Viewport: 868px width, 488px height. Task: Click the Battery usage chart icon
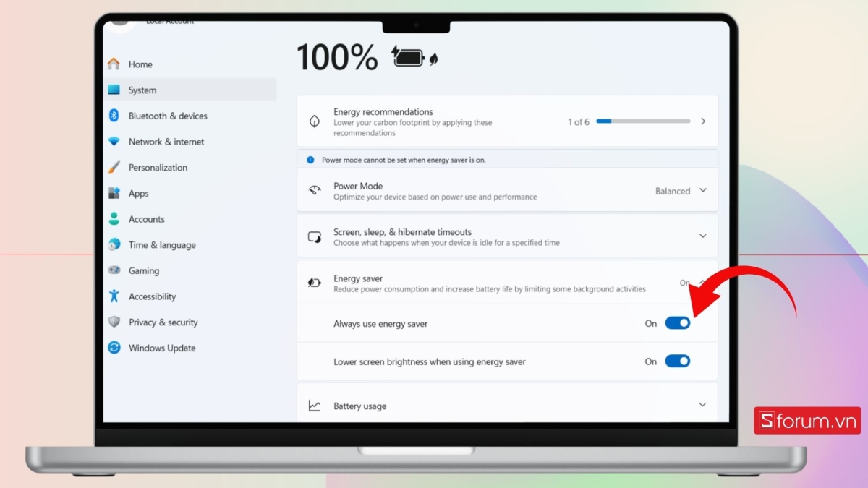(x=314, y=406)
